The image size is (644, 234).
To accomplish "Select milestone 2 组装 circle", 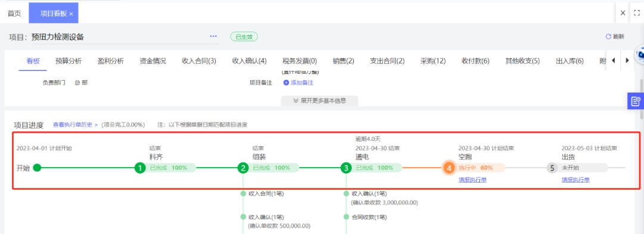I will 243,168.
